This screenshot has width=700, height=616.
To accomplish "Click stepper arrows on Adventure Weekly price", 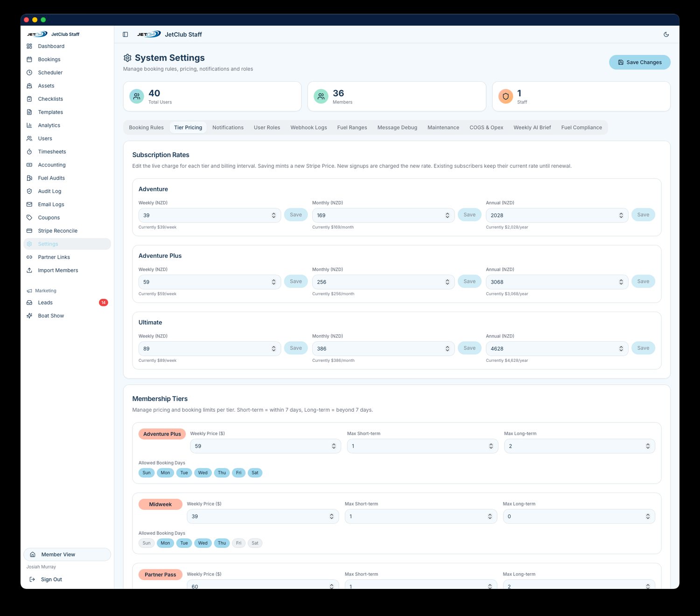I will 273,215.
